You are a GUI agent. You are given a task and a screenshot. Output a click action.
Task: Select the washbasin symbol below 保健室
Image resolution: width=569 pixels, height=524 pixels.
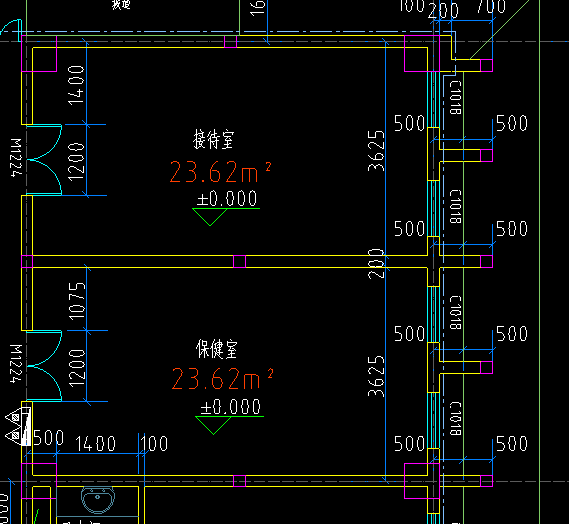point(98,500)
